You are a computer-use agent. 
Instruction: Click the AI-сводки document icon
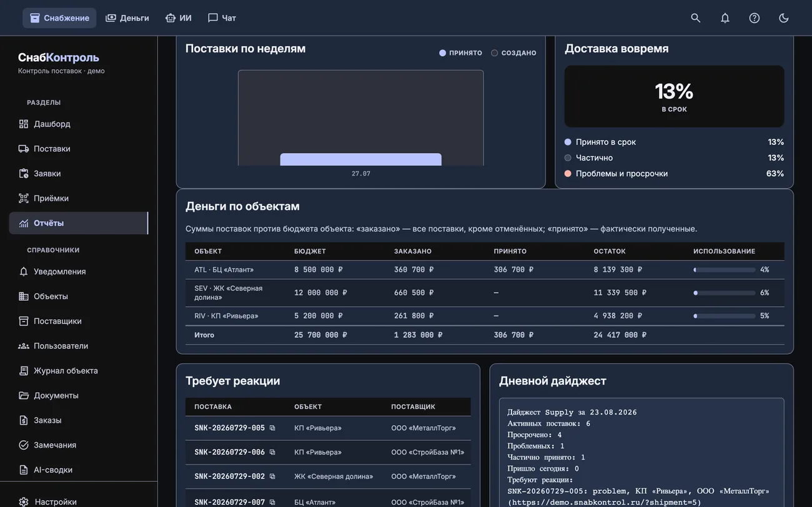click(24, 470)
